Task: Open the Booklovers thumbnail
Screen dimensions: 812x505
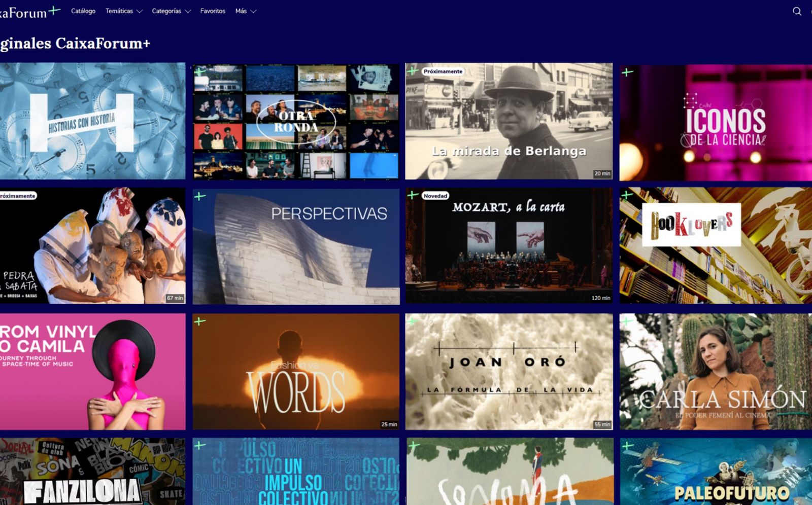Action: pyautogui.click(x=716, y=246)
